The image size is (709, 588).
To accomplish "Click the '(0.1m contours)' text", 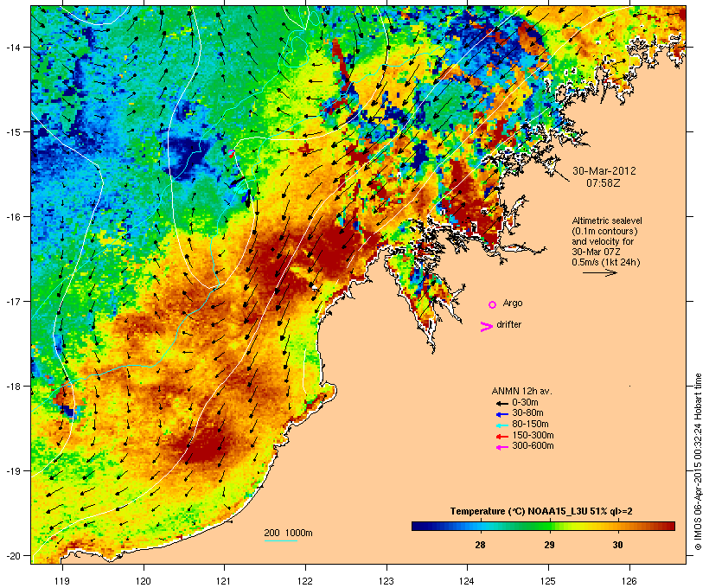I will click(604, 231).
